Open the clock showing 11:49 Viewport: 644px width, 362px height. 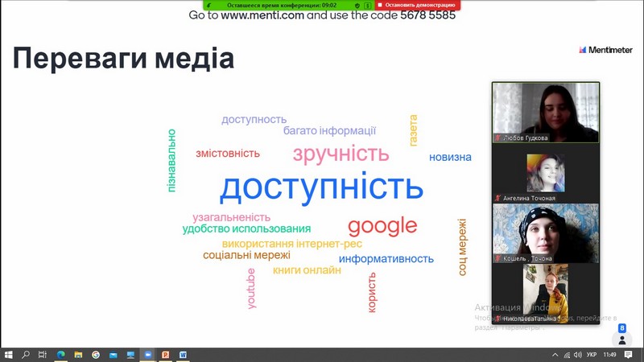coord(609,355)
